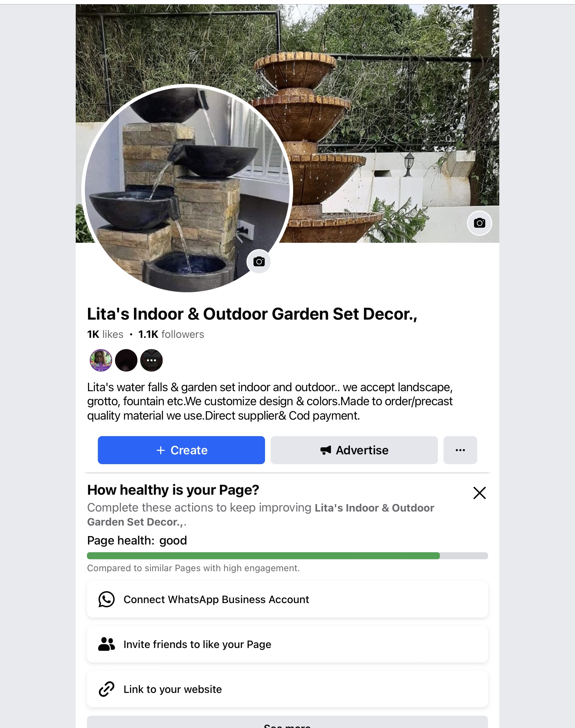Screen dimensions: 575x728
Task: Expand the See more actions button
Action: tap(287, 722)
